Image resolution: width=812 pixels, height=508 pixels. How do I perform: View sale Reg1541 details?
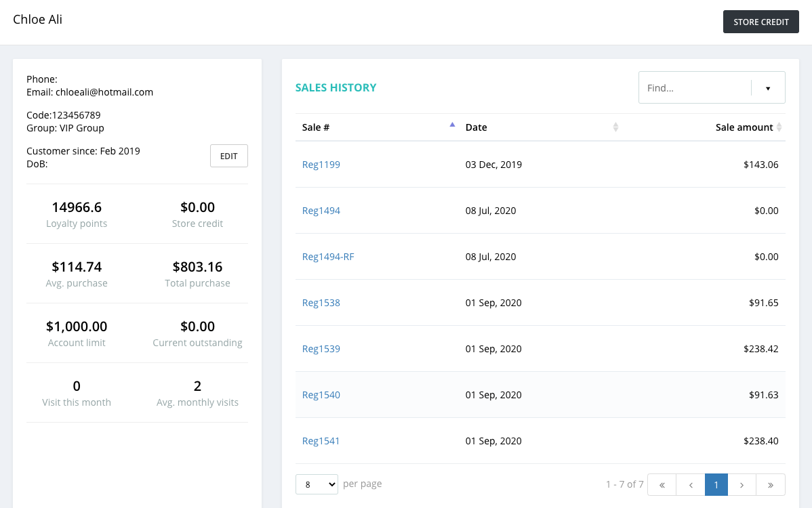tap(321, 441)
